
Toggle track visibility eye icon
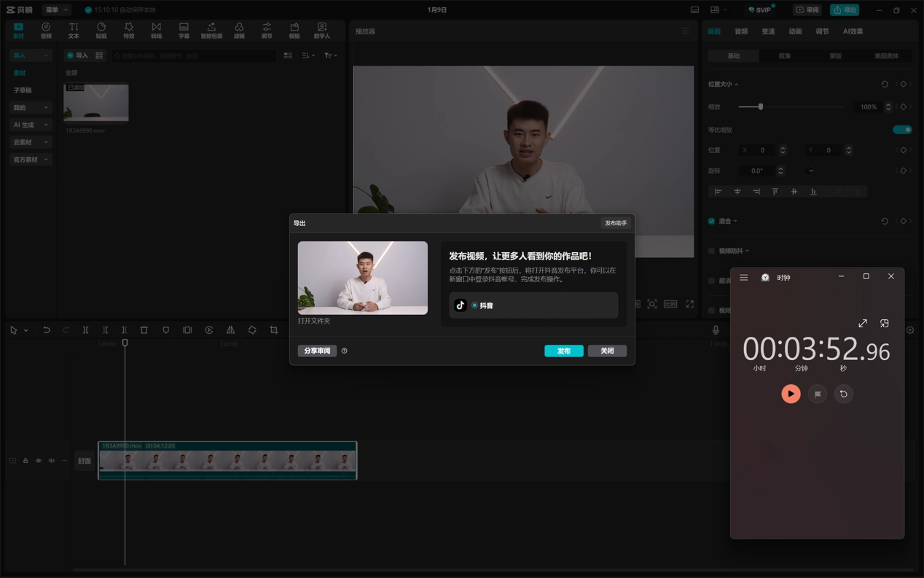tap(39, 461)
